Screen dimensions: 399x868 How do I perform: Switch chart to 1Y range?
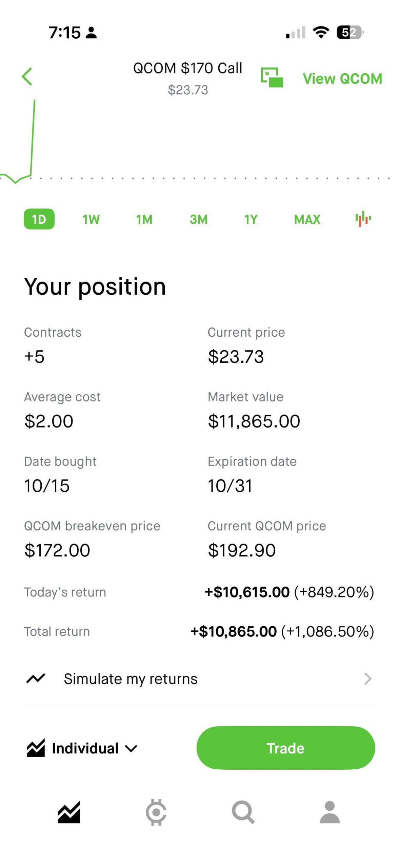coord(251,219)
